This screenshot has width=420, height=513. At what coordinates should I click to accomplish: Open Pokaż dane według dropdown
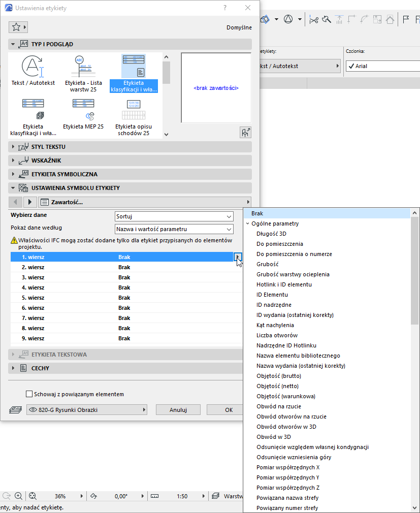[x=174, y=230]
